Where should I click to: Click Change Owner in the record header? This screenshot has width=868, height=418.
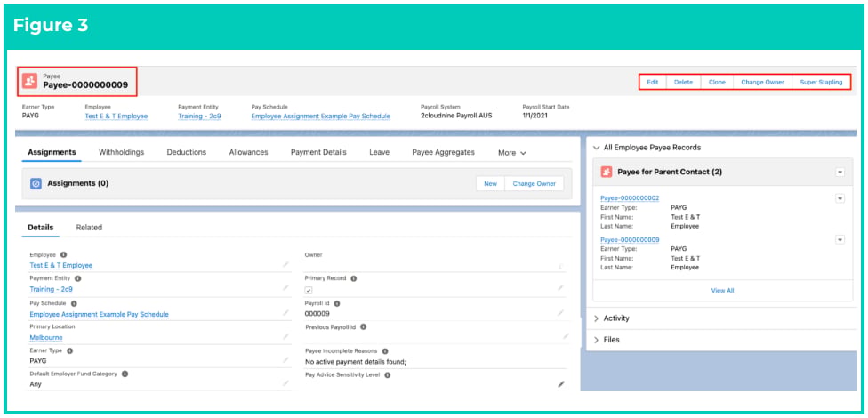tap(763, 82)
